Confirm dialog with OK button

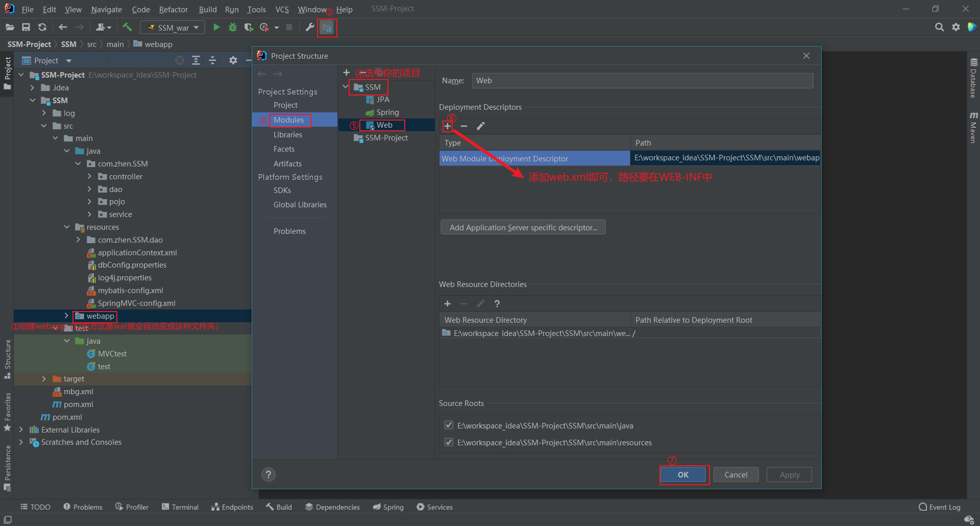(x=683, y=475)
